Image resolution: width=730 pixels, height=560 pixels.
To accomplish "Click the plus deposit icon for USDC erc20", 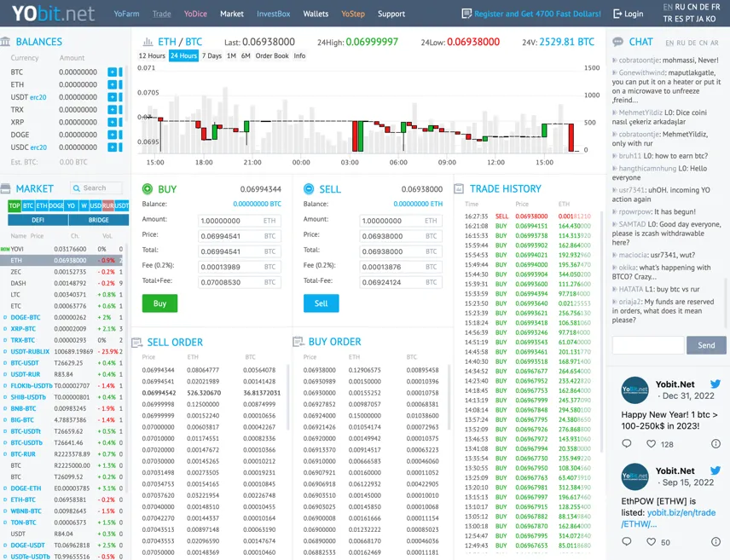I will pos(112,147).
